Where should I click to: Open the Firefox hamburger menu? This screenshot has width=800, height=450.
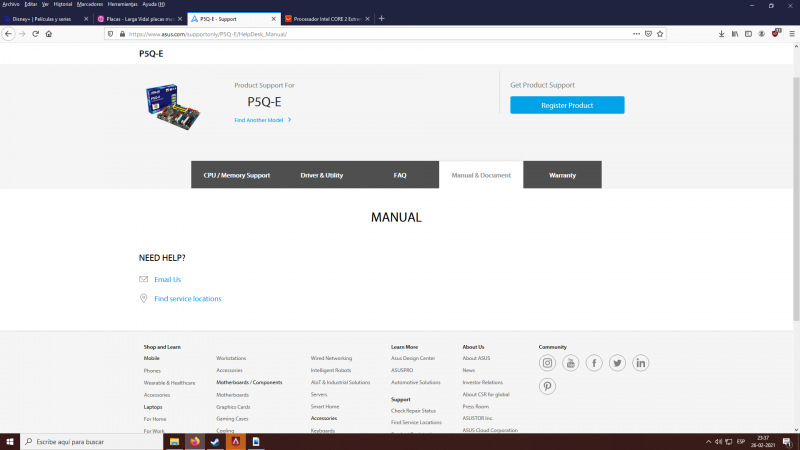click(x=790, y=33)
